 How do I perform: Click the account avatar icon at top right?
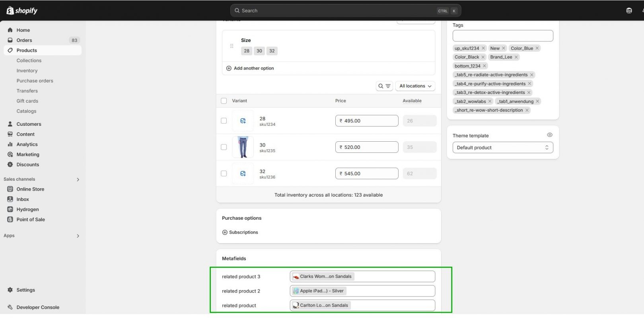pos(629,11)
